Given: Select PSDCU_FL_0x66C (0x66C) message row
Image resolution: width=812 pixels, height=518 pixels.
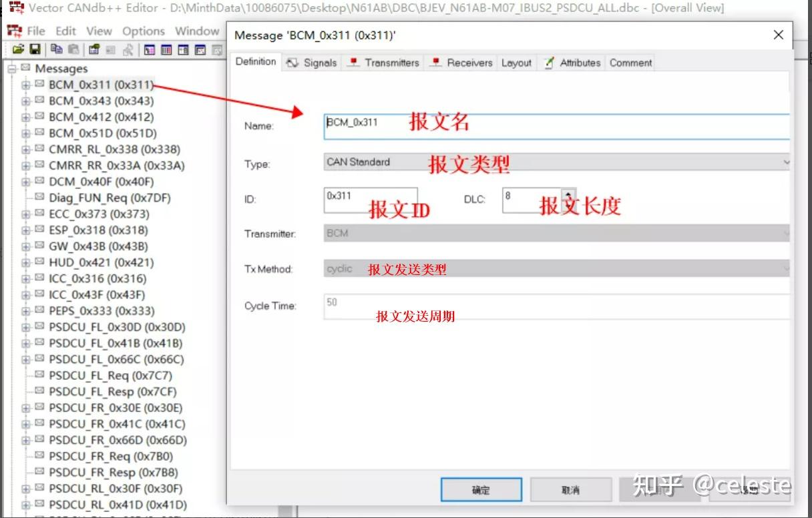Looking at the screenshot, I should [x=116, y=359].
